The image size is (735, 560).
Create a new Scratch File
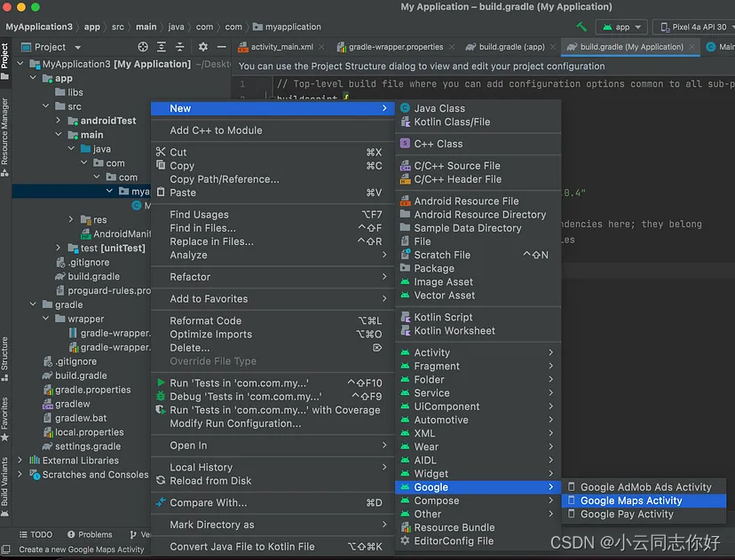coord(478,255)
